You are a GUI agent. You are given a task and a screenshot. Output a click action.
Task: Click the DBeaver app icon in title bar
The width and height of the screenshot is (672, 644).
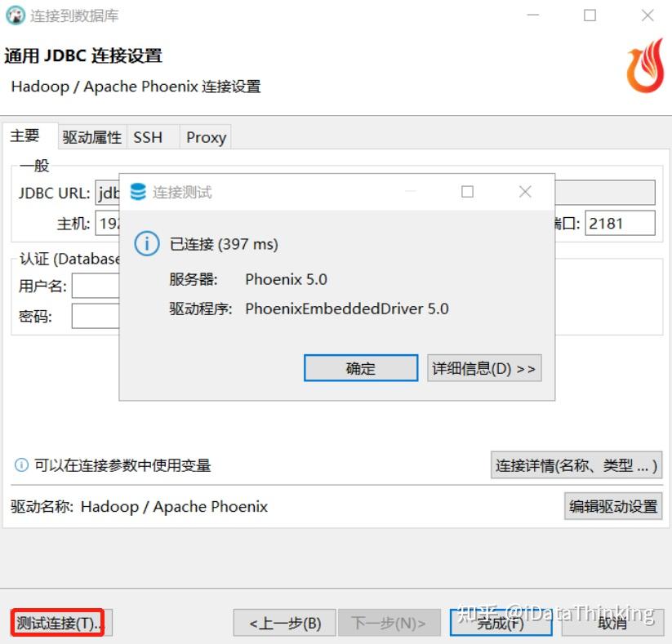[x=16, y=16]
